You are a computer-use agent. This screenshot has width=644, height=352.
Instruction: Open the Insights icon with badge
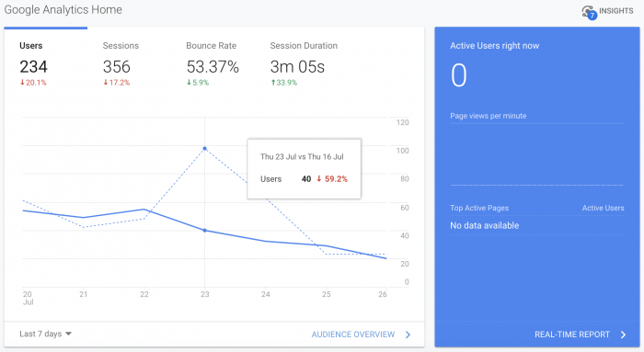click(589, 12)
